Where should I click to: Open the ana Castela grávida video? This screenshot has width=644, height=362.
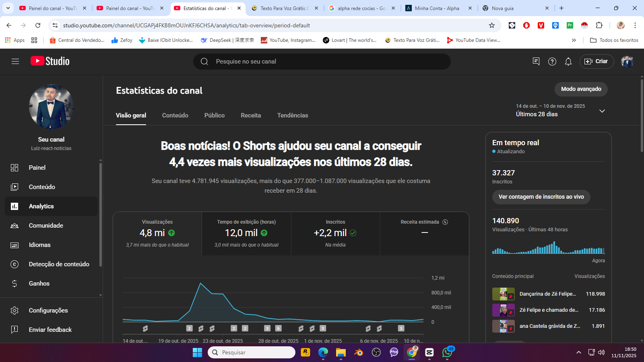click(549, 326)
